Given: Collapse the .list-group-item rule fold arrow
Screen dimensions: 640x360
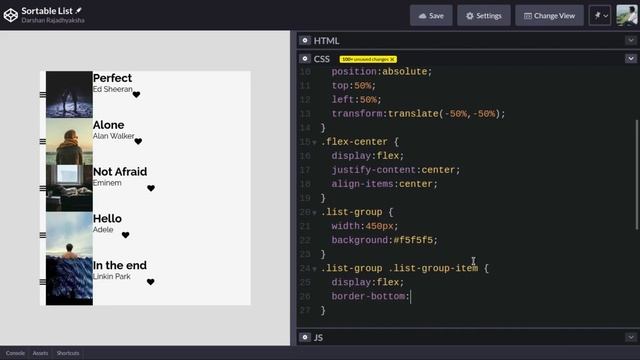Looking at the screenshot, I should pyautogui.click(x=314, y=269).
